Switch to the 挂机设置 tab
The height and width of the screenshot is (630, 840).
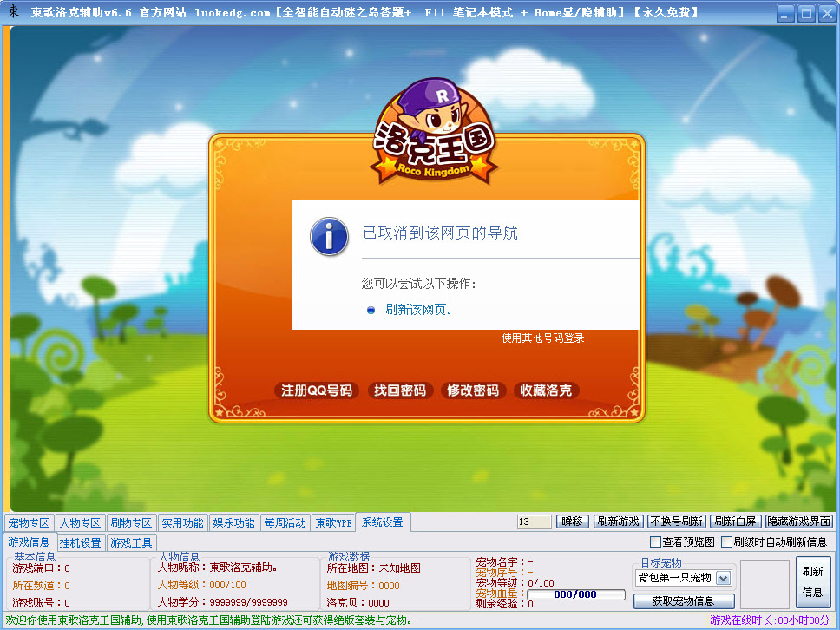click(80, 541)
